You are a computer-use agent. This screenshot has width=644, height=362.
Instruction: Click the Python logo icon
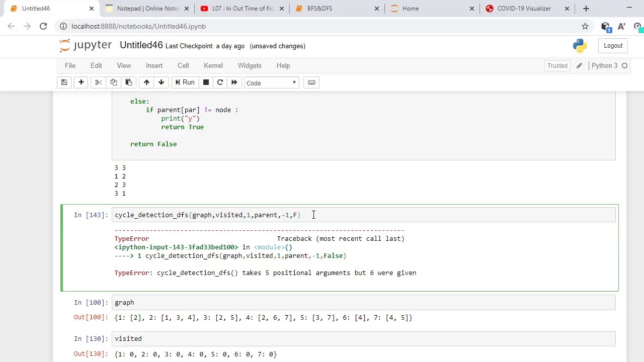coord(580,46)
